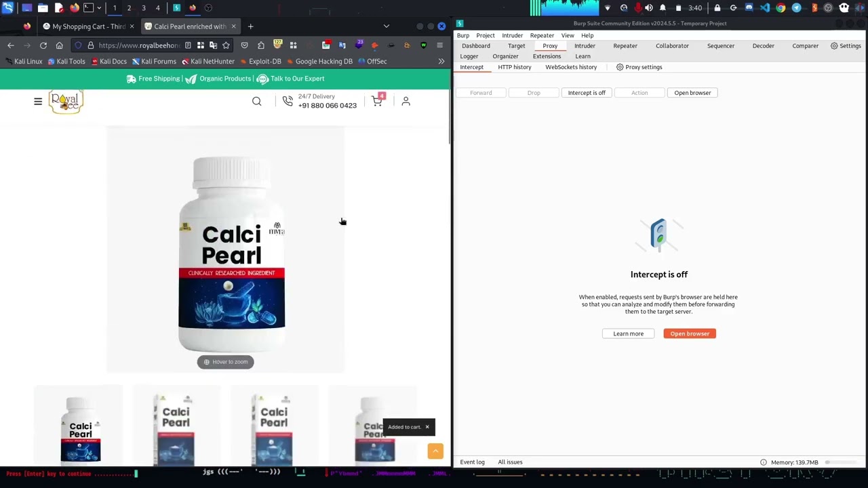868x488 pixels.
Task: Open the Decoder tab
Action: [x=764, y=46]
